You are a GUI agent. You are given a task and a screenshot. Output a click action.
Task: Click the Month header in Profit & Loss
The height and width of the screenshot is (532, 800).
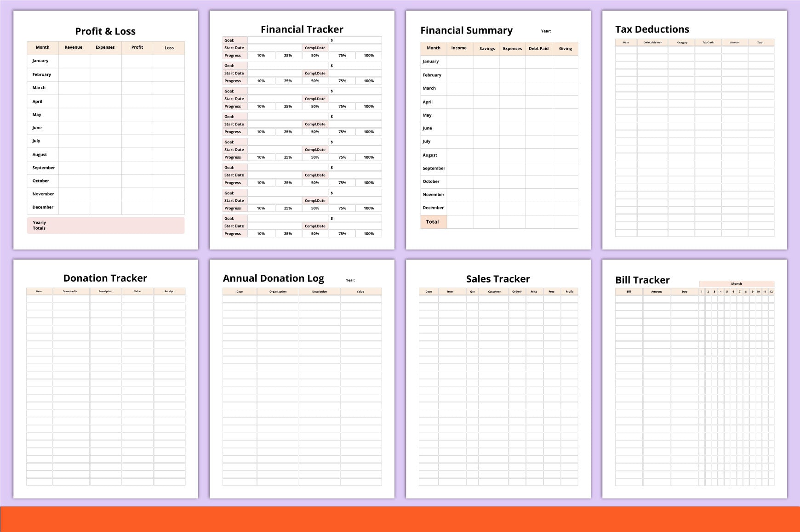(43, 47)
